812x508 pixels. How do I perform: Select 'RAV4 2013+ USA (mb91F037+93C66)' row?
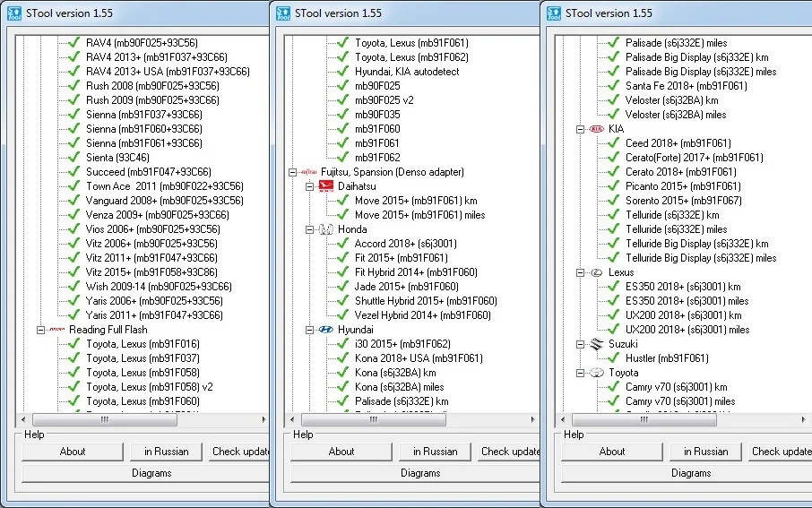168,72
